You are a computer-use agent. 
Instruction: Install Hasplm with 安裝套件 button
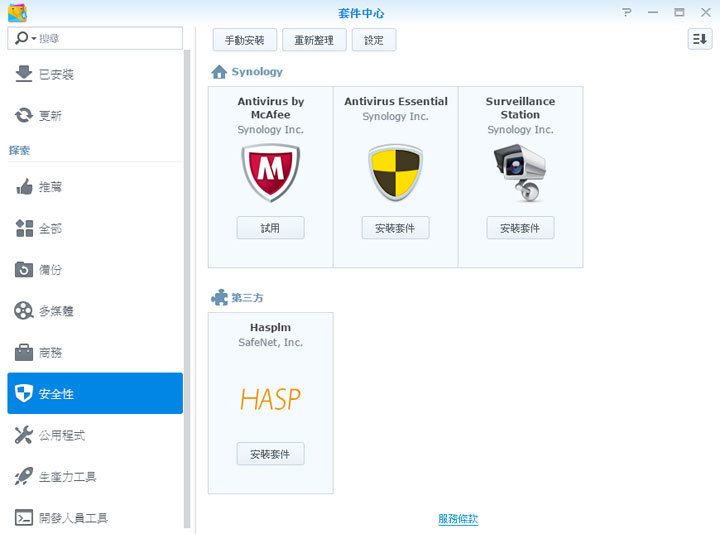point(270,454)
